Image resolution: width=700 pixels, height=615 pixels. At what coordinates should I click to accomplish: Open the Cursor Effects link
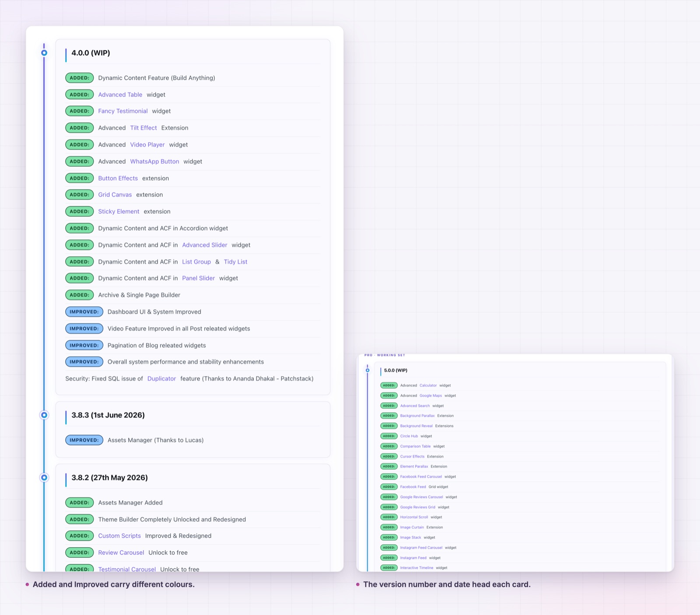[x=413, y=456]
